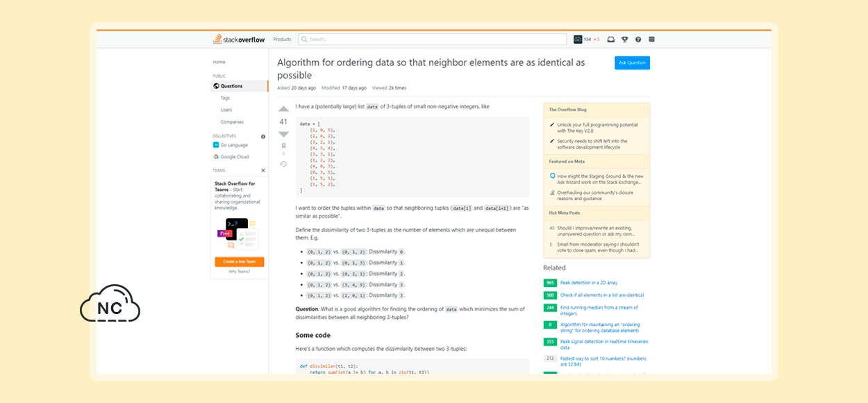The image size is (868, 403).
Task: Downvote the question
Action: point(283,134)
